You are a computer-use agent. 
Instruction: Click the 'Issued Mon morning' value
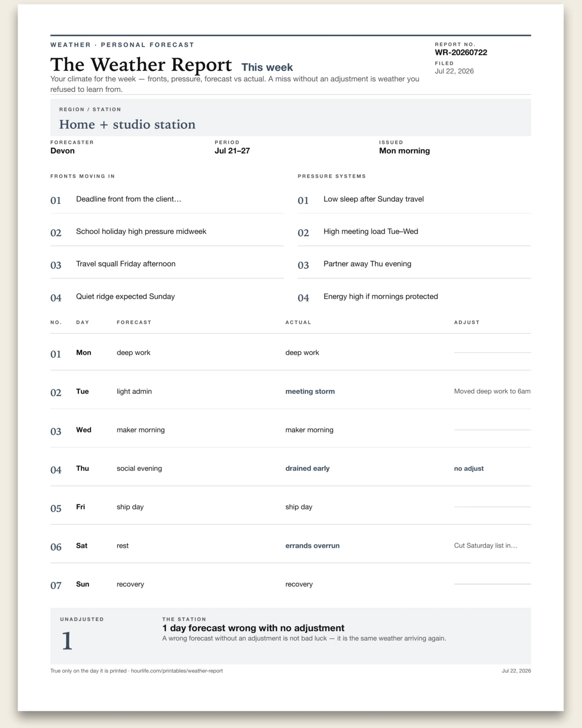404,151
